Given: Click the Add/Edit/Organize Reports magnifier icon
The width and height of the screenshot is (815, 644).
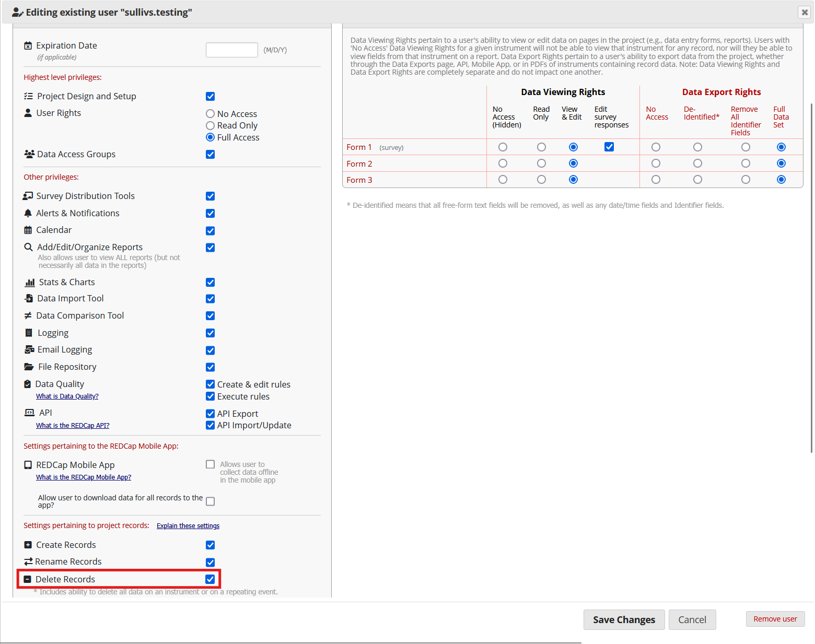Looking at the screenshot, I should click(x=28, y=247).
